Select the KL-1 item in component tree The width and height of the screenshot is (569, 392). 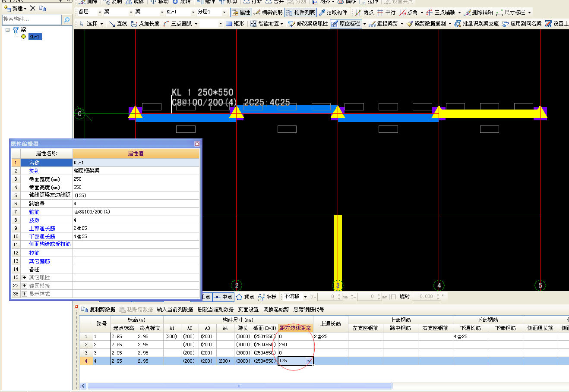point(35,37)
